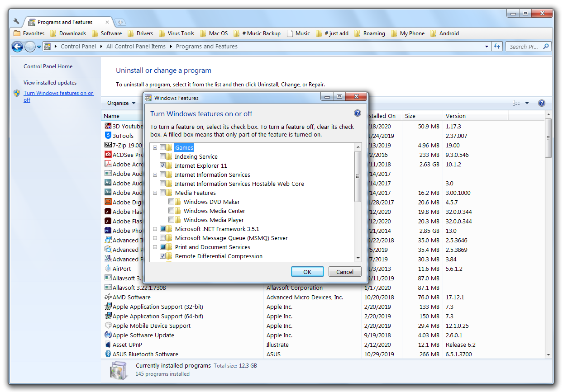563x392 pixels.
Task: Enable Internet Information Services checkbox
Action: pos(162,175)
